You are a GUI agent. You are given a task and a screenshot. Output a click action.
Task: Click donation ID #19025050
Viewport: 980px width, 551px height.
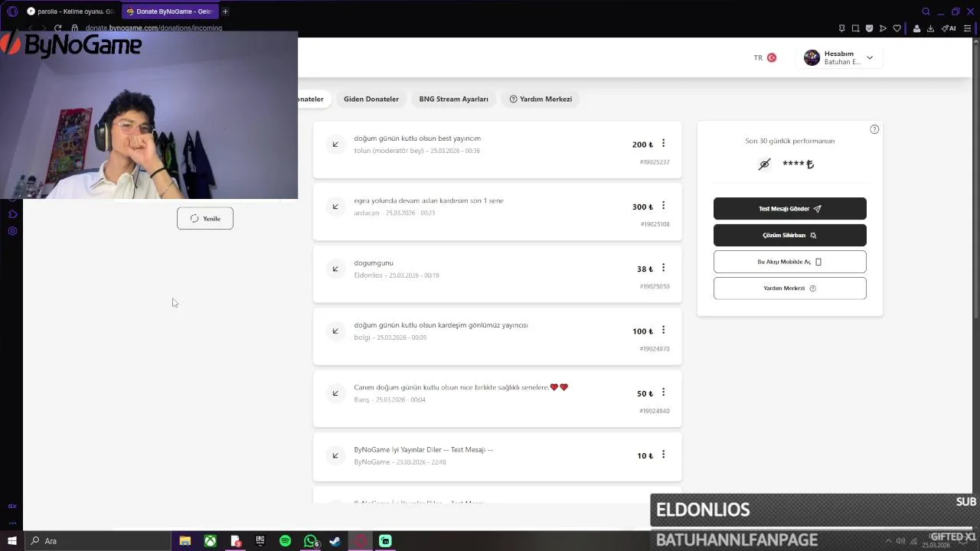click(x=655, y=286)
